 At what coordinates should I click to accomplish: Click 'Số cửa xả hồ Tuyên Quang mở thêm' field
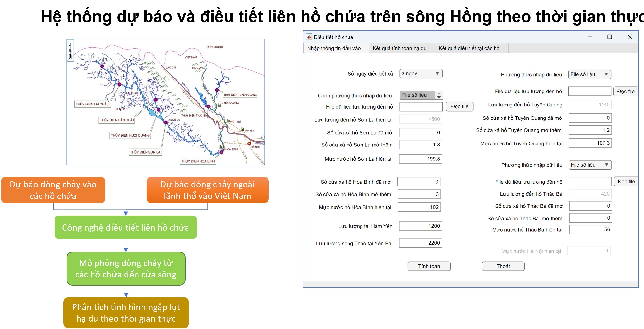pos(590,130)
